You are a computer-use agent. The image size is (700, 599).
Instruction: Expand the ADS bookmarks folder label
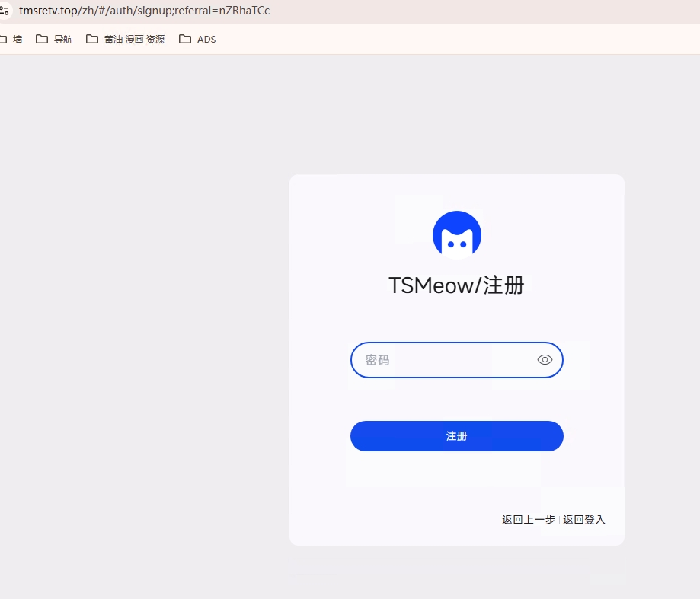coord(206,40)
